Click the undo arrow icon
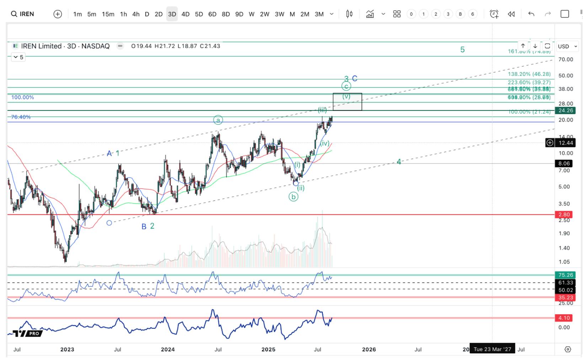 [531, 14]
